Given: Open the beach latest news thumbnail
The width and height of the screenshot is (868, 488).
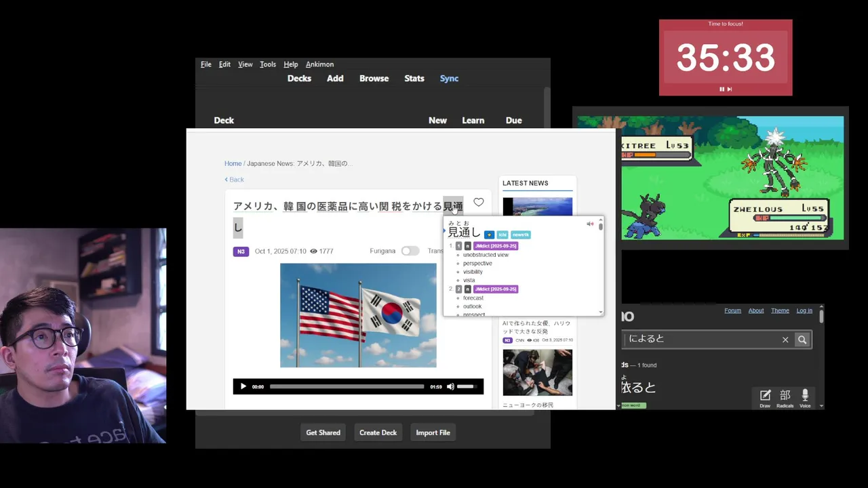Looking at the screenshot, I should (538, 206).
